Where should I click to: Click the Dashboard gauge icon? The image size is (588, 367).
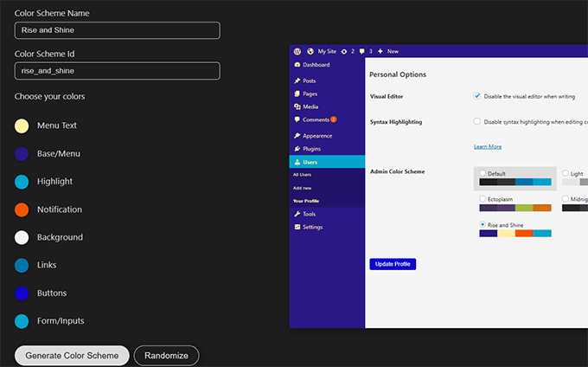click(x=297, y=65)
